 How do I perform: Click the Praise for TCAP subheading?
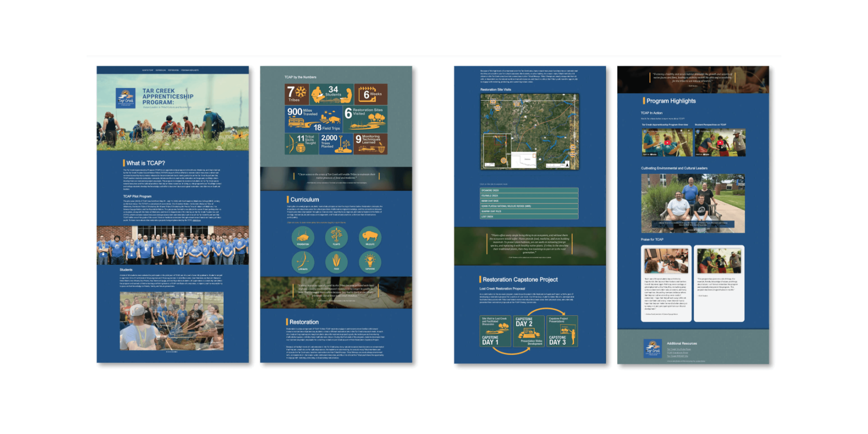[x=652, y=240]
